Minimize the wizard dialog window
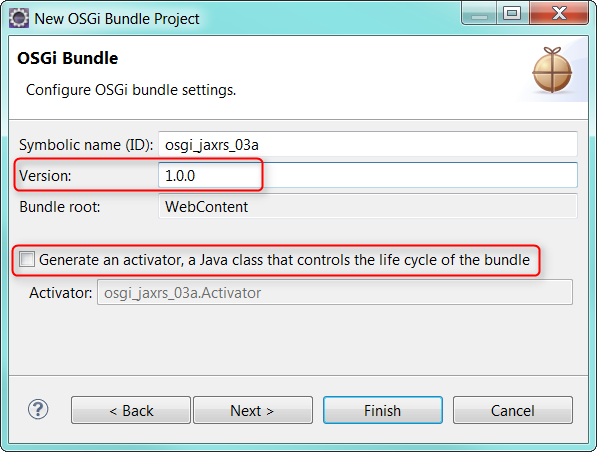This screenshot has height=452, width=597. point(479,13)
